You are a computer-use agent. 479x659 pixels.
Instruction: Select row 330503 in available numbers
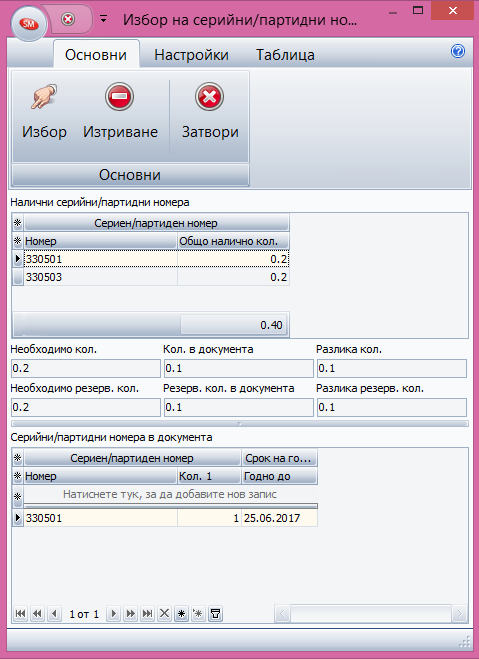click(x=150, y=277)
